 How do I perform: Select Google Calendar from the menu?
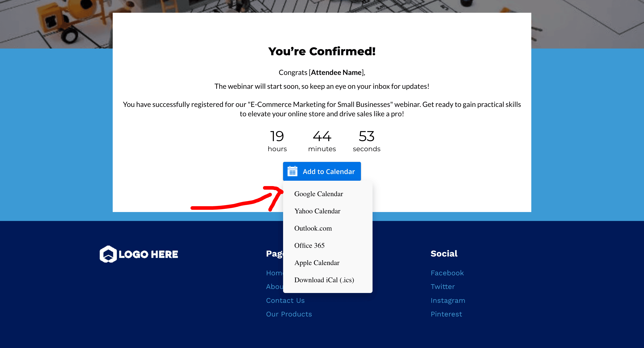pos(318,194)
